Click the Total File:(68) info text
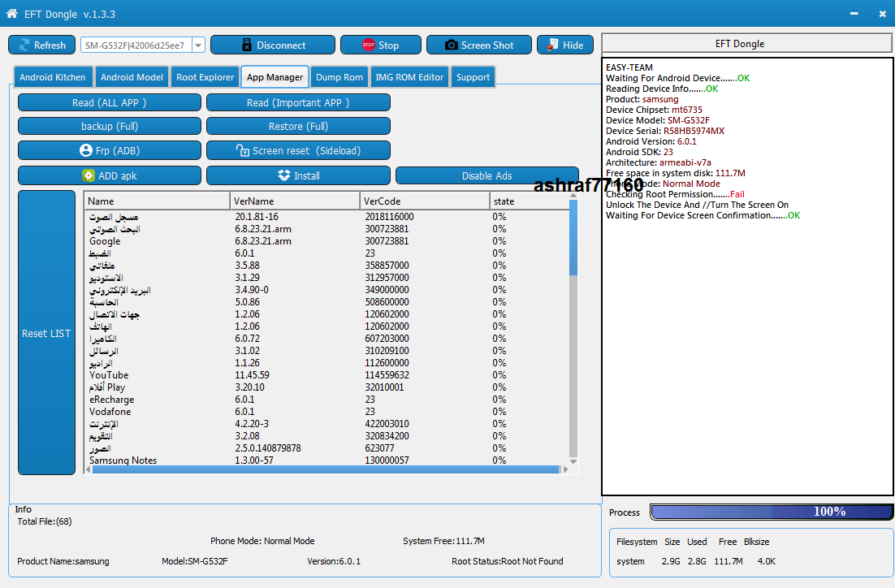This screenshot has height=588, width=895. (45, 521)
